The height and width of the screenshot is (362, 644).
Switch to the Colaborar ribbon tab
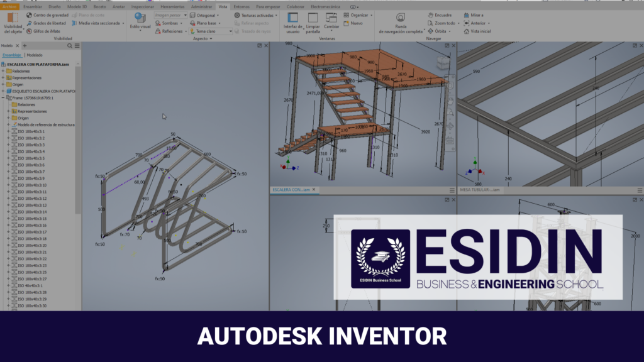296,6
